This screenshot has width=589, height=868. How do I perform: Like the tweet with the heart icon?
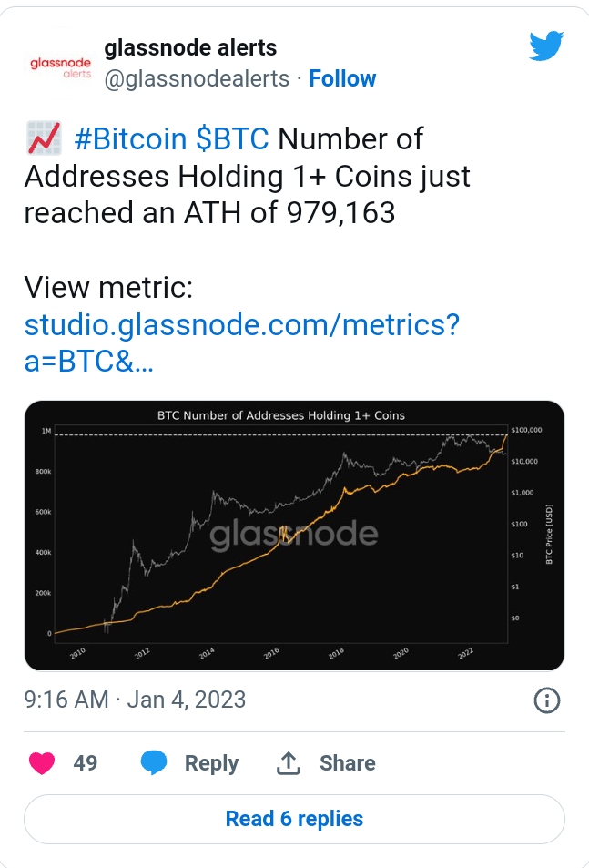tap(42, 763)
